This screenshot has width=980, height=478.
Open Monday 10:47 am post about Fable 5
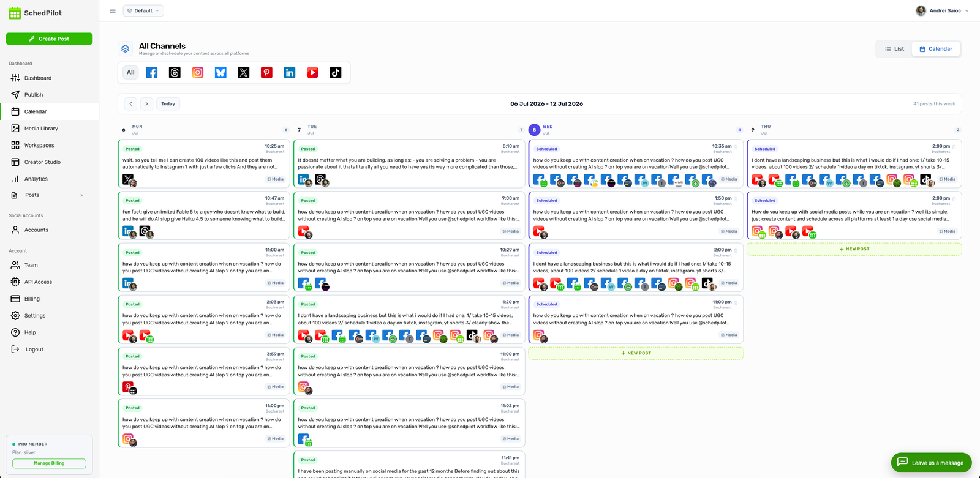(203, 215)
